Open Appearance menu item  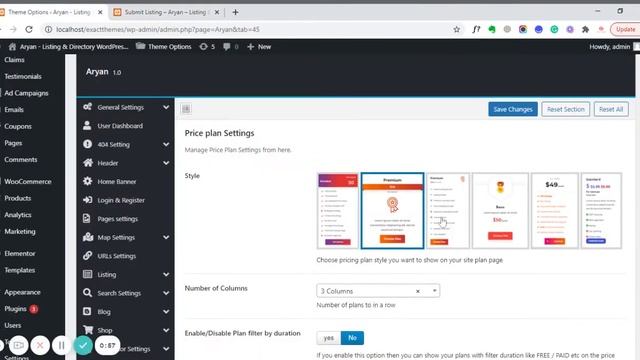point(22,292)
